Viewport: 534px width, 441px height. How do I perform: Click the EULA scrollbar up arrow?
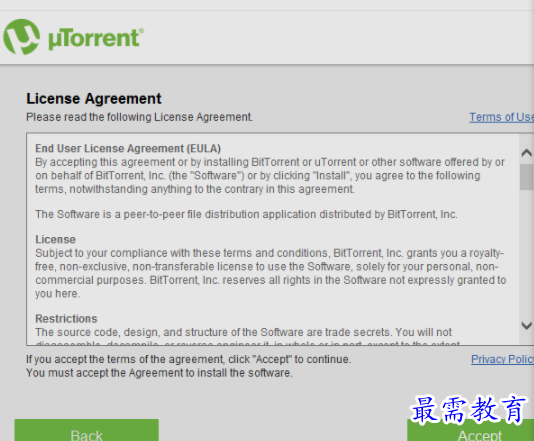[x=527, y=153]
